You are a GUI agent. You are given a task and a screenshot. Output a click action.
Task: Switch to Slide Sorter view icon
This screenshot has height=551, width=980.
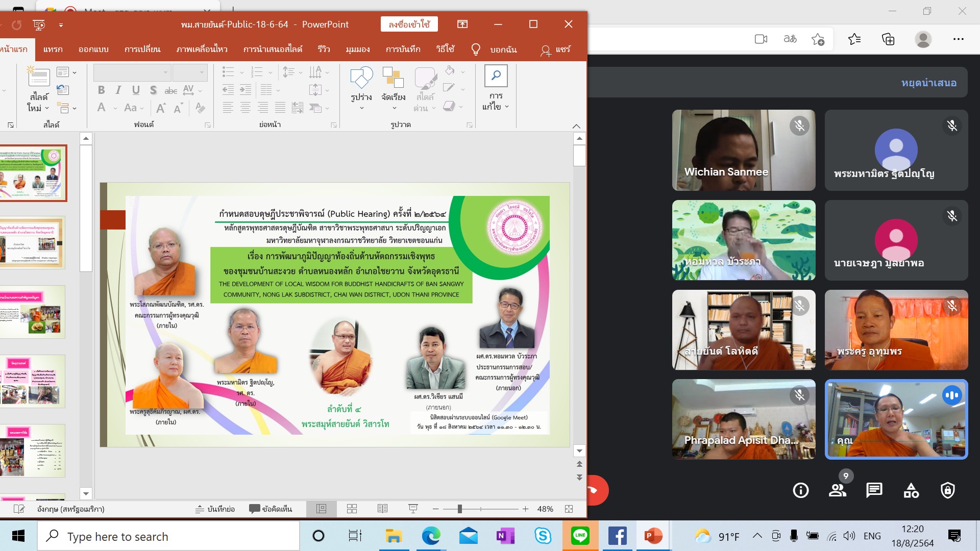pos(352,509)
